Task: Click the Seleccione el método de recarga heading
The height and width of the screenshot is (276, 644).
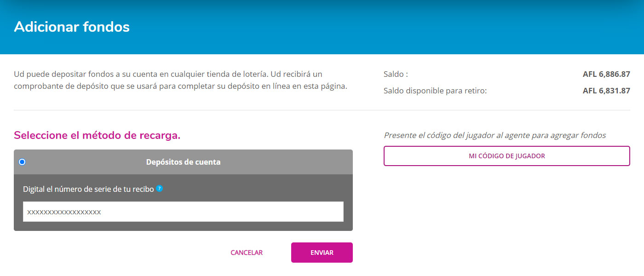Action: pyautogui.click(x=97, y=135)
